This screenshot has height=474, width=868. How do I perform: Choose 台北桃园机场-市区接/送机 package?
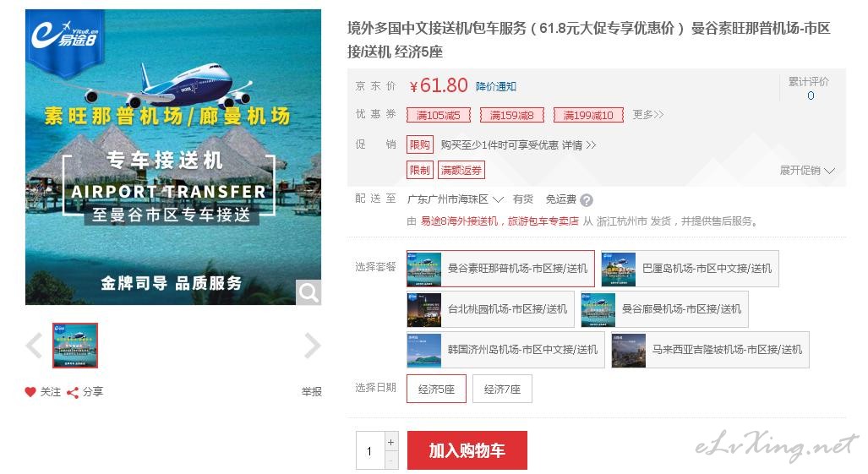(x=490, y=309)
